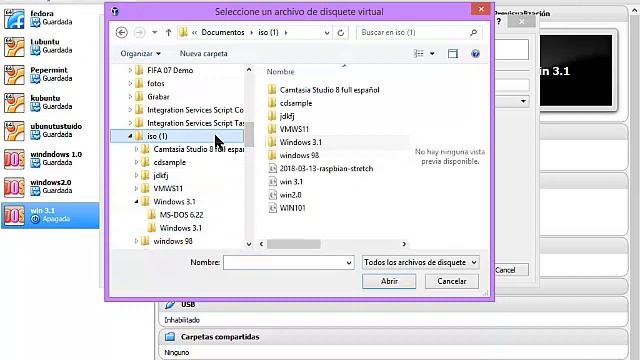
Task: Select Lubuntu virtual machine in VirtualBox
Action: (x=50, y=47)
